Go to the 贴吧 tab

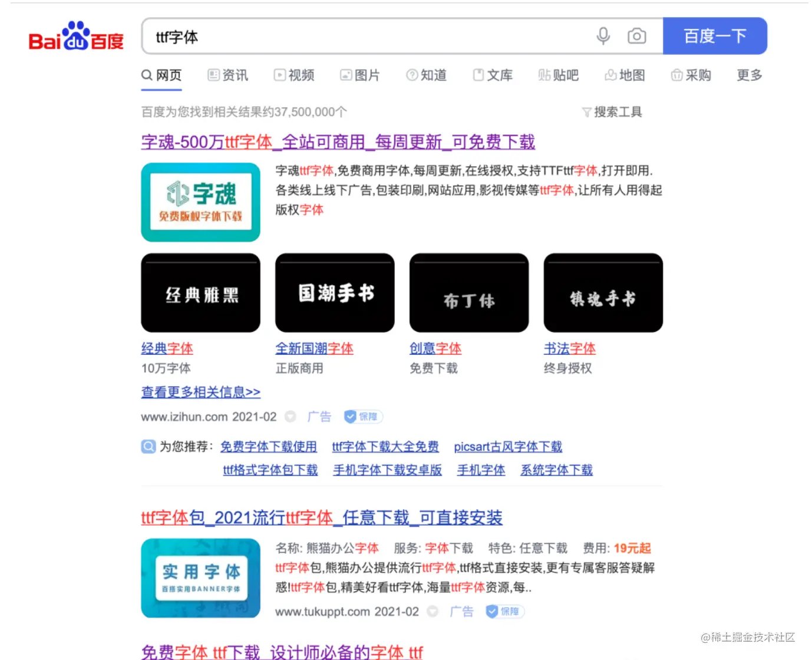(559, 75)
